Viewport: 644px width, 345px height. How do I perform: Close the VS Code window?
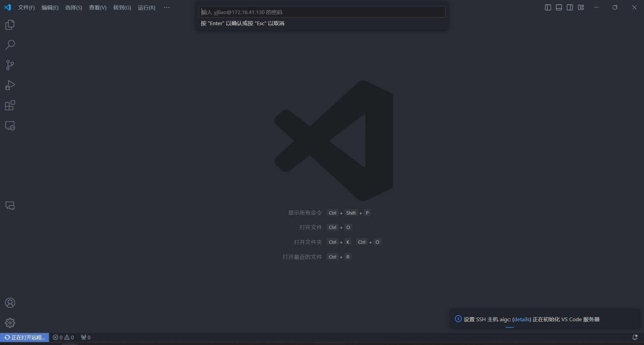pyautogui.click(x=634, y=7)
